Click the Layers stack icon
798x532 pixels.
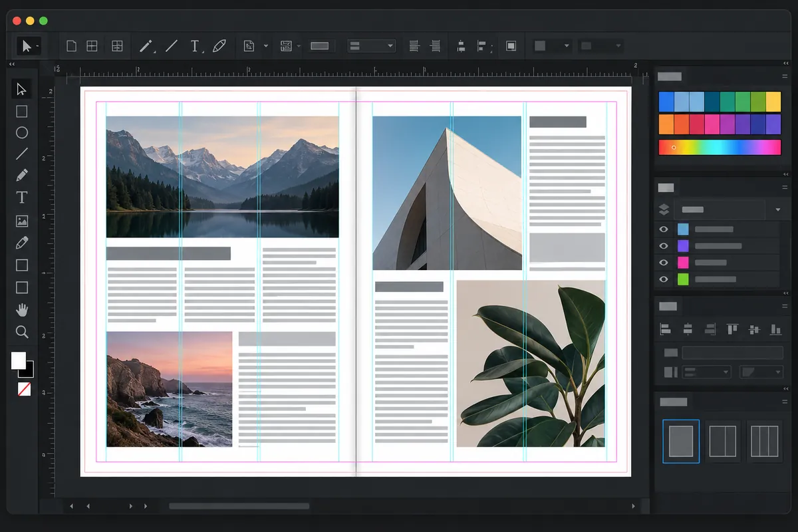(x=664, y=209)
